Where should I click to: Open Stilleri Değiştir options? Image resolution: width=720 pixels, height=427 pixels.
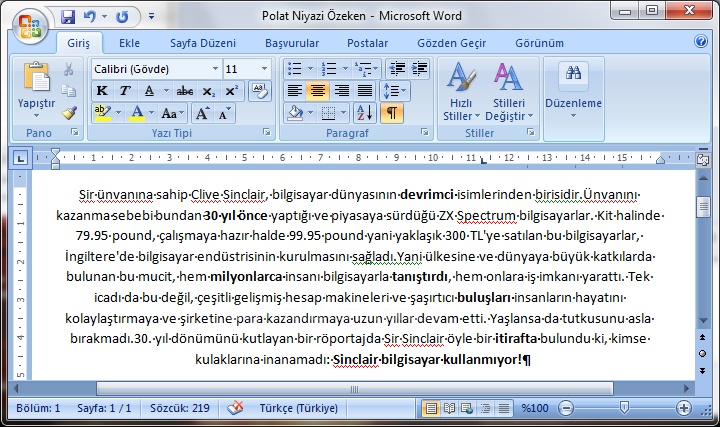tap(509, 92)
